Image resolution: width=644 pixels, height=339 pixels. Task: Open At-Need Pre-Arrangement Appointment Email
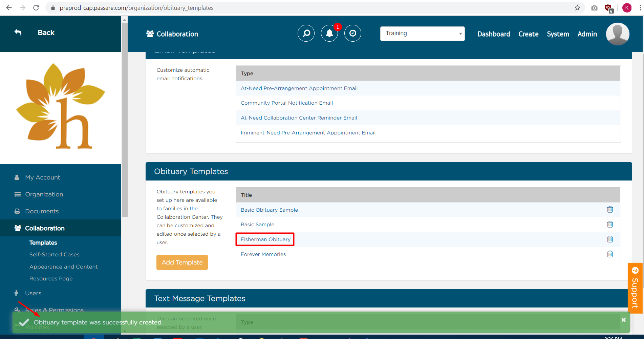(x=299, y=88)
